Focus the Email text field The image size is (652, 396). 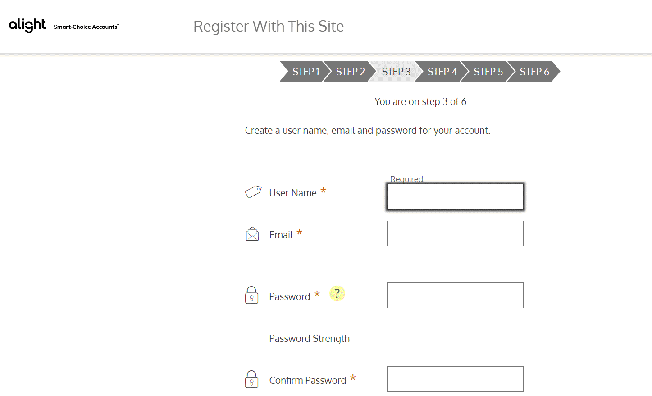[x=455, y=233]
